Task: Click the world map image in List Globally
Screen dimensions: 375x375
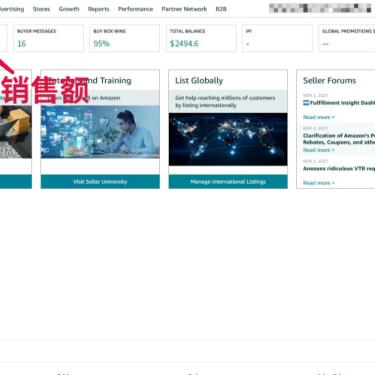Action: (x=228, y=139)
